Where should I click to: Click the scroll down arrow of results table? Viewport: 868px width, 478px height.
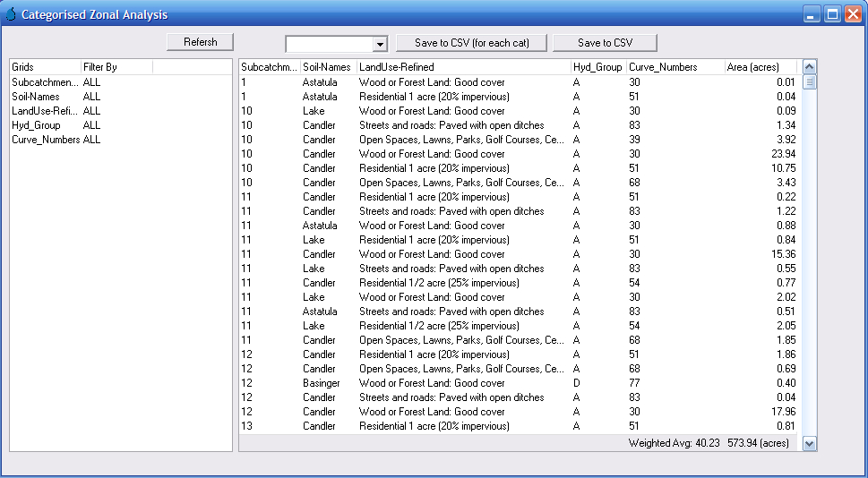tap(809, 443)
